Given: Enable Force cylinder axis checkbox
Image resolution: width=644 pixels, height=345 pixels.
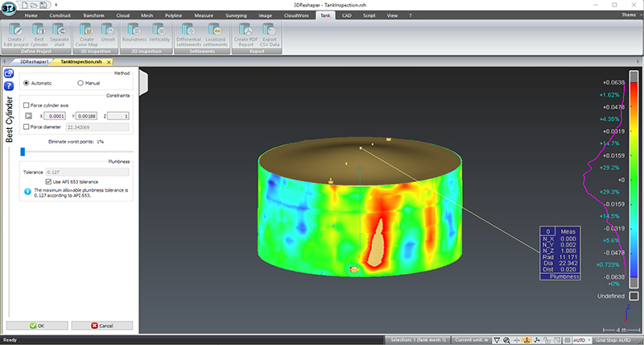Looking at the screenshot, I should tap(26, 106).
